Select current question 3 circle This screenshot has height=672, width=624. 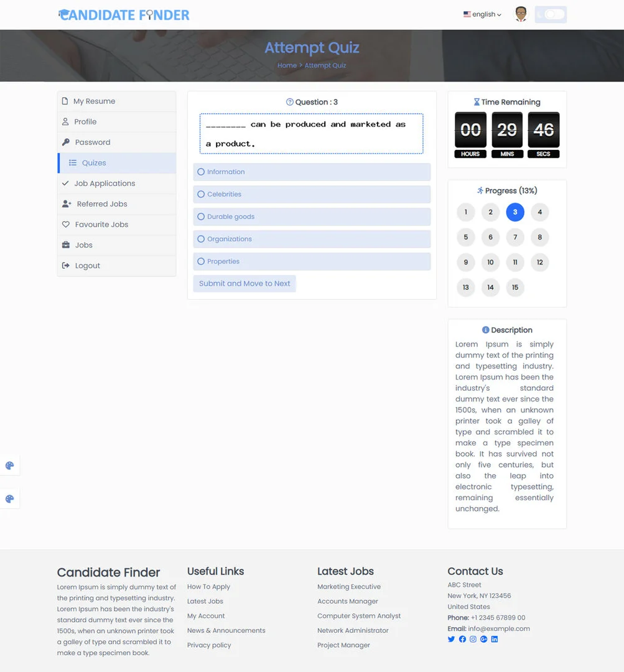point(515,212)
